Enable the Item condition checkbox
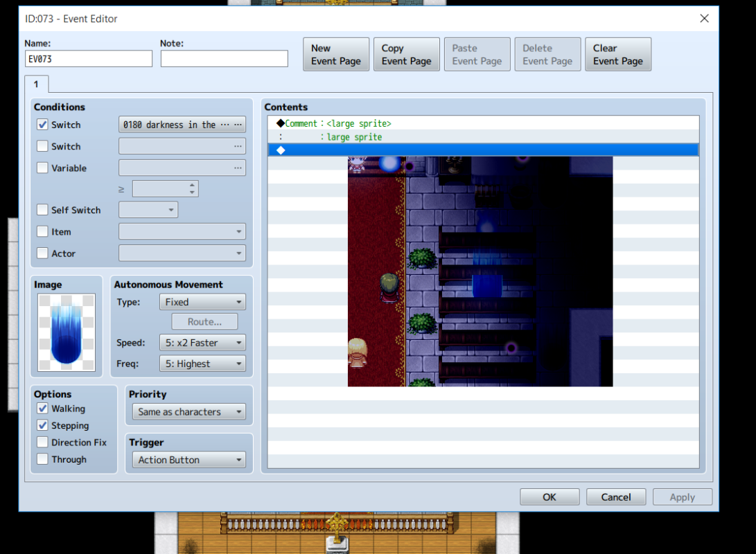Image resolution: width=756 pixels, height=554 pixels. [42, 231]
